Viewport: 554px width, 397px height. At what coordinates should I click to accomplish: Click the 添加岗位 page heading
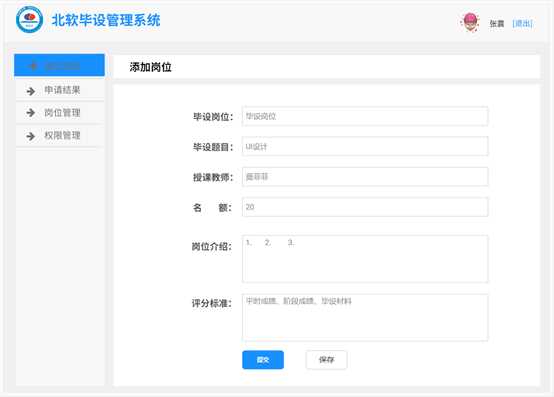[151, 67]
